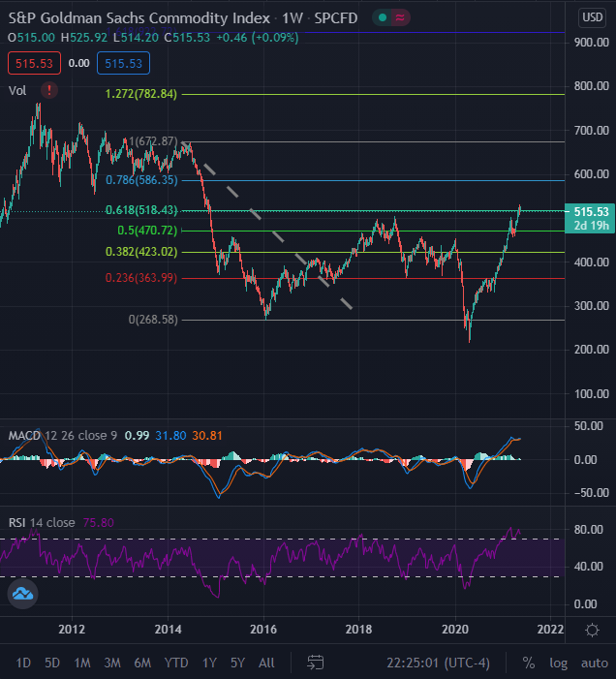Click the blue 515.53 buy price box
This screenshot has width=616, height=679.
[x=123, y=63]
